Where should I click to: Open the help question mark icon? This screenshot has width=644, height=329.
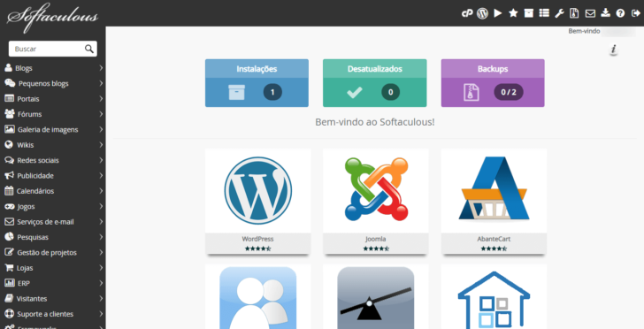click(620, 13)
